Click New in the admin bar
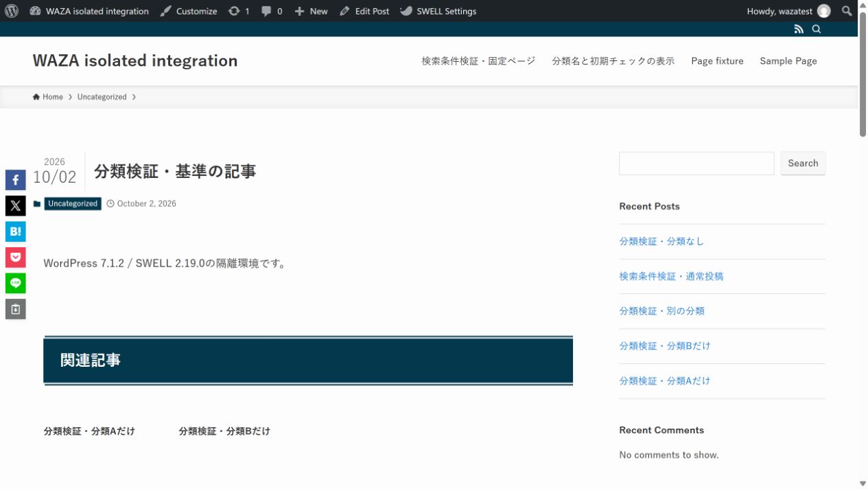Screen dimensions: 868x489 (x=311, y=11)
